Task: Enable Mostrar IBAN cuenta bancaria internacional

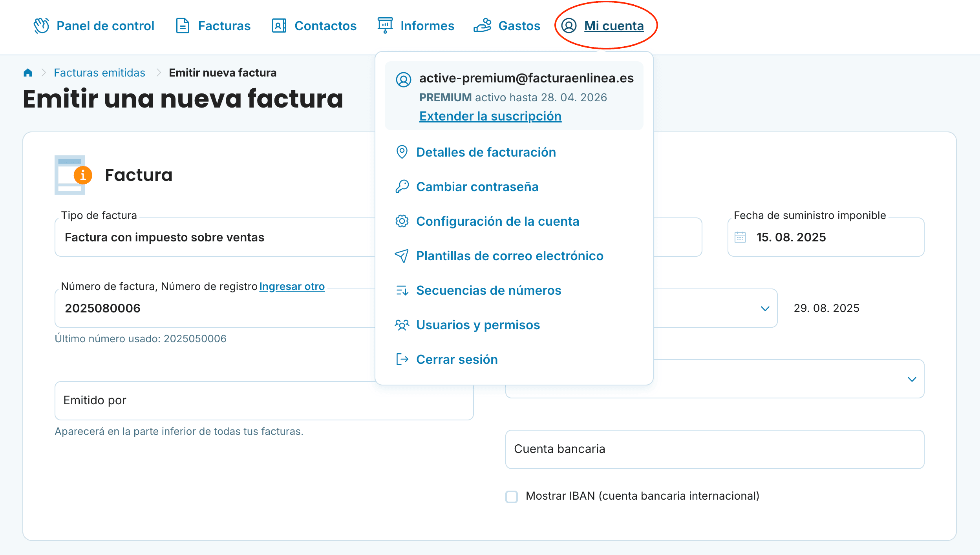Action: click(x=512, y=497)
